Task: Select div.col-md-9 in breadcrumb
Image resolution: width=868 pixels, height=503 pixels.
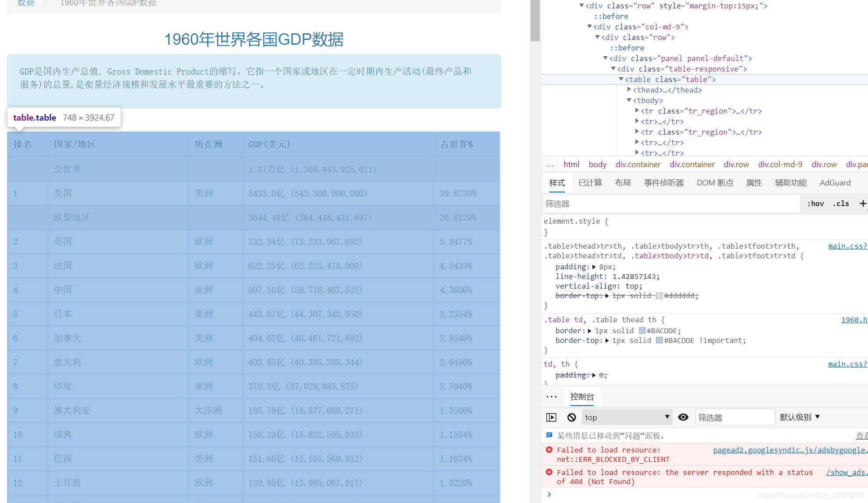Action: 780,164
